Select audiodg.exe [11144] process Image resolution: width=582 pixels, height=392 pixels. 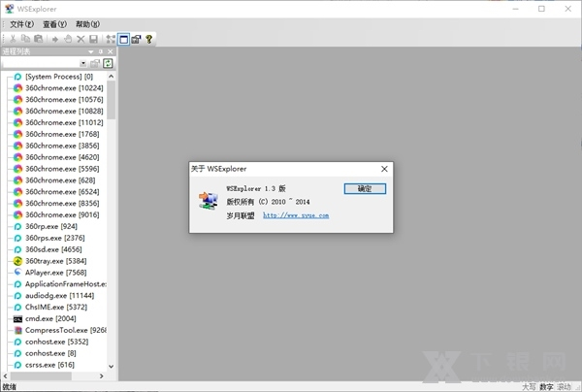tap(59, 296)
